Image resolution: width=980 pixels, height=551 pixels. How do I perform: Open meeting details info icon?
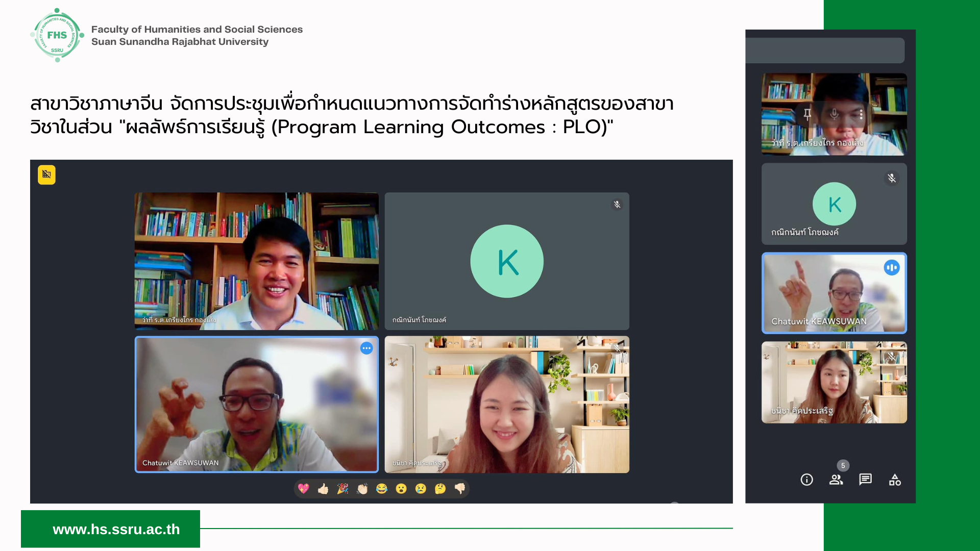tap(806, 480)
